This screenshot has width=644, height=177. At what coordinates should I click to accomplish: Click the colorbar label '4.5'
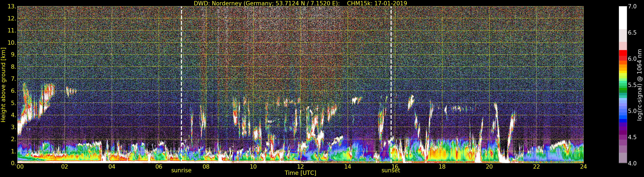click(x=632, y=137)
